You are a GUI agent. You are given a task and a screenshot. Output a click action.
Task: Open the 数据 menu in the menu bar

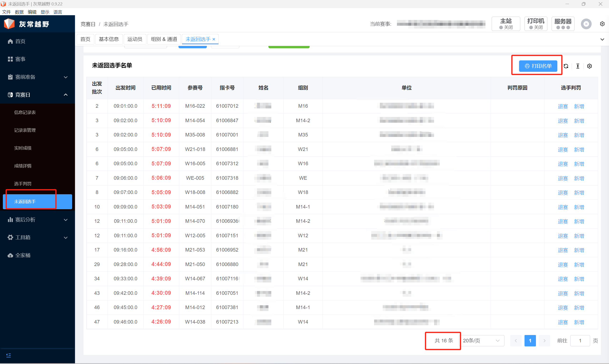(19, 12)
